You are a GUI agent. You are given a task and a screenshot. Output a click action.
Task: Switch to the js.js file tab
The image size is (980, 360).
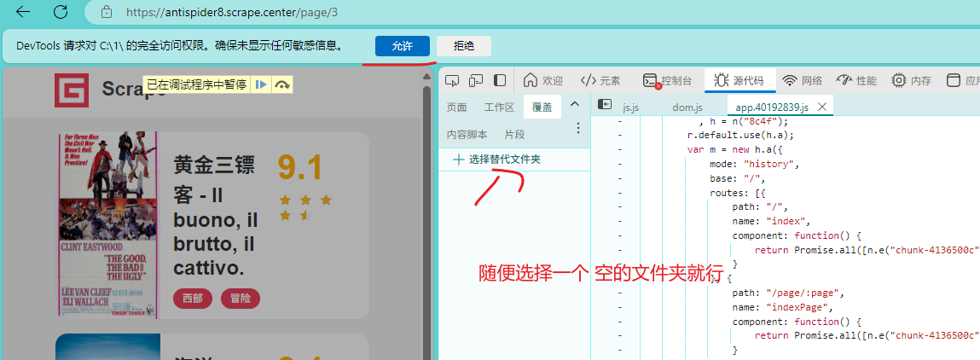click(x=630, y=107)
